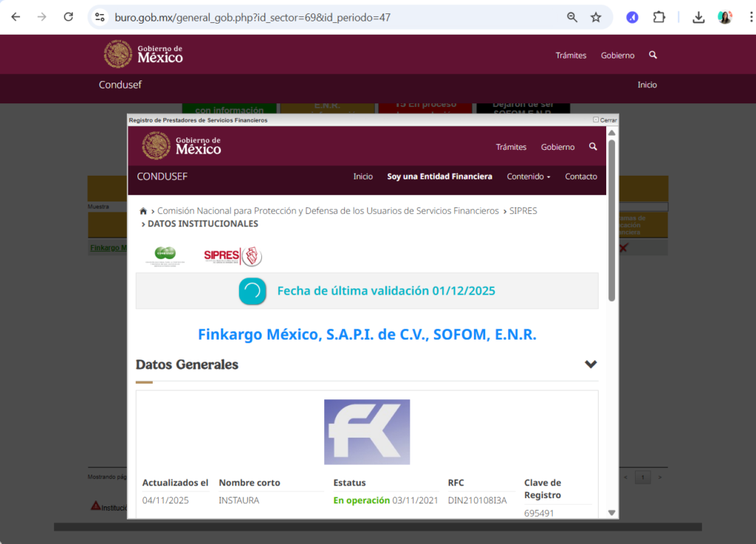
Task: Click the Finkargo FK company logo
Action: click(367, 432)
